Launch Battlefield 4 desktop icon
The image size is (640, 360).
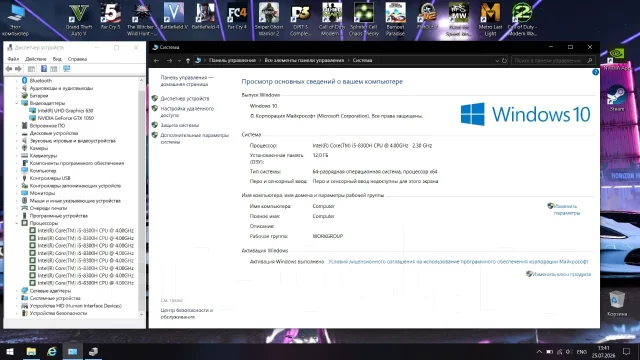click(x=205, y=17)
